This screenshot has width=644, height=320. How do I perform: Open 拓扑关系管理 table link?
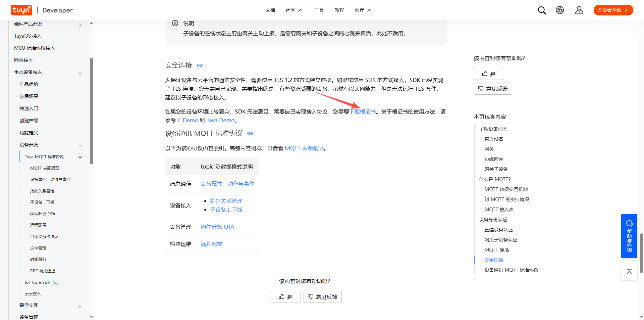226,201
